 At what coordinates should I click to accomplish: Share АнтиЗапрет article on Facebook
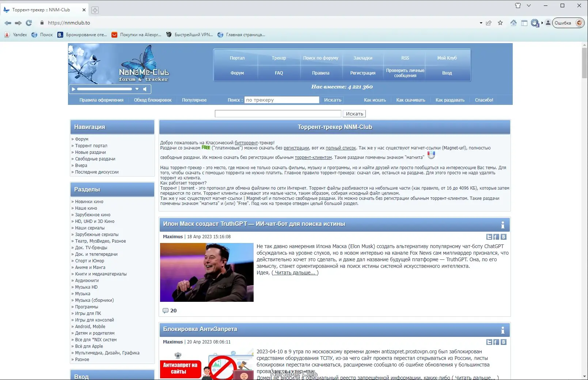pos(496,342)
